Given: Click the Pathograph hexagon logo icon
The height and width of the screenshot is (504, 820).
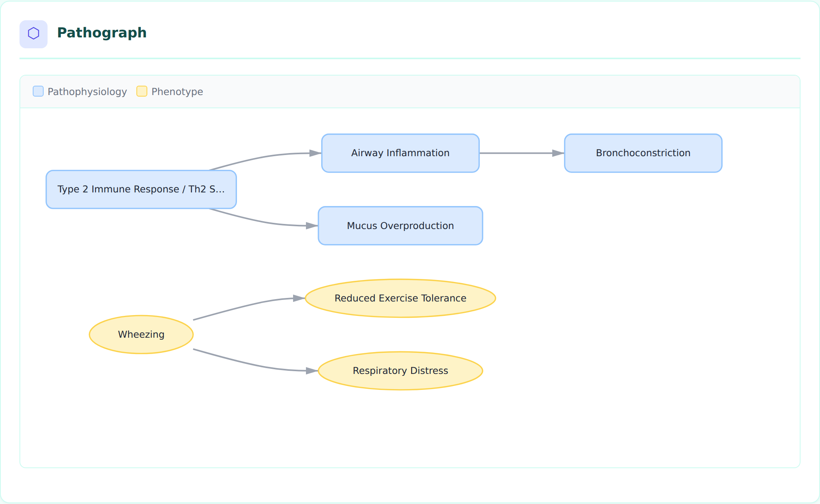Looking at the screenshot, I should point(34,34).
